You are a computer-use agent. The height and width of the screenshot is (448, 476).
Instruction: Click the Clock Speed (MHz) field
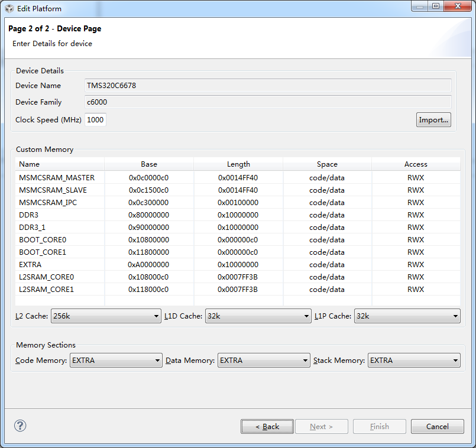(95, 119)
